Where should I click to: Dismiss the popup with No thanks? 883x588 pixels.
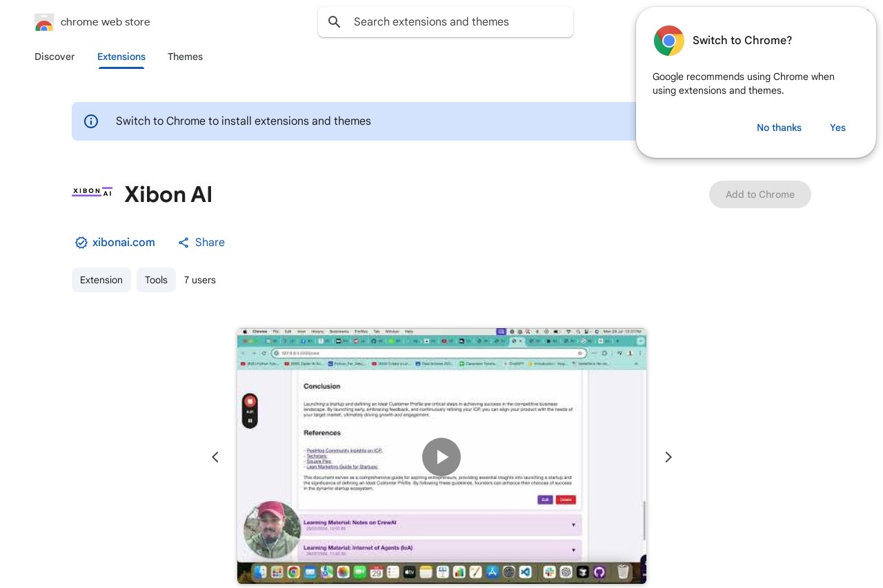[779, 128]
